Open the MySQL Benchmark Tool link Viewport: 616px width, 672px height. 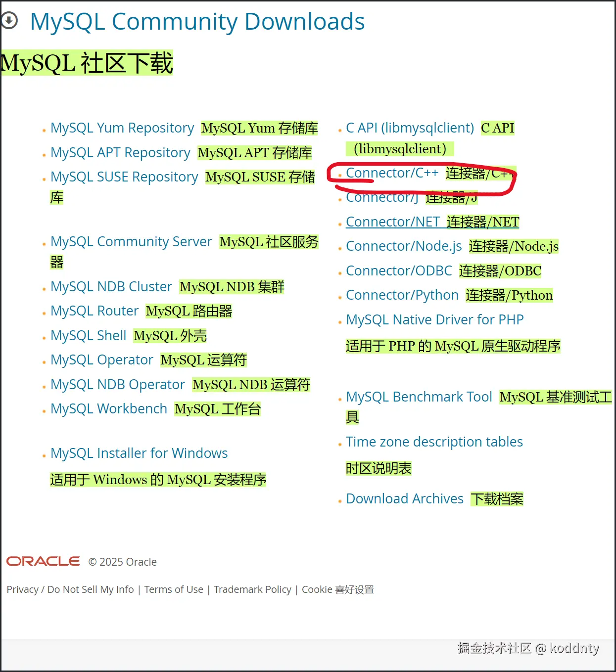pos(419,397)
